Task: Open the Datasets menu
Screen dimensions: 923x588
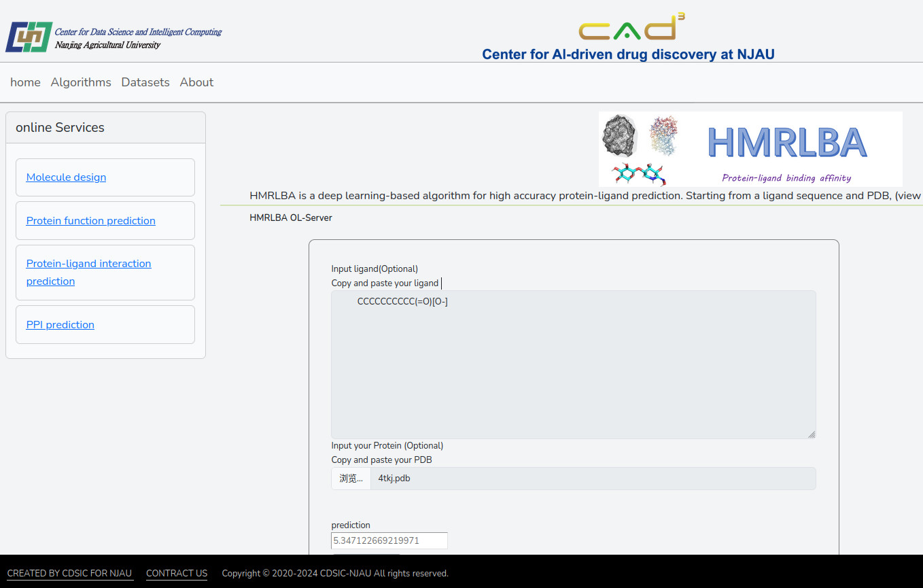Action: coord(145,82)
